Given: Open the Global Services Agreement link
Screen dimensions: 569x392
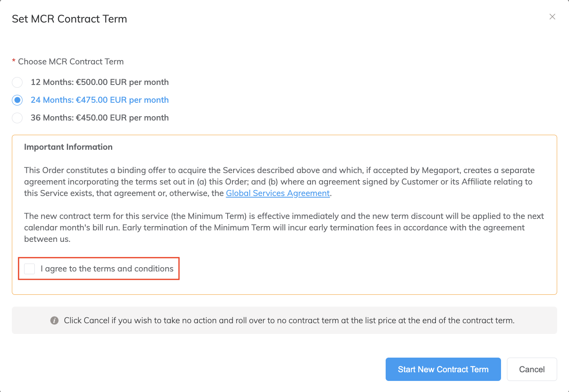Looking at the screenshot, I should (x=278, y=193).
